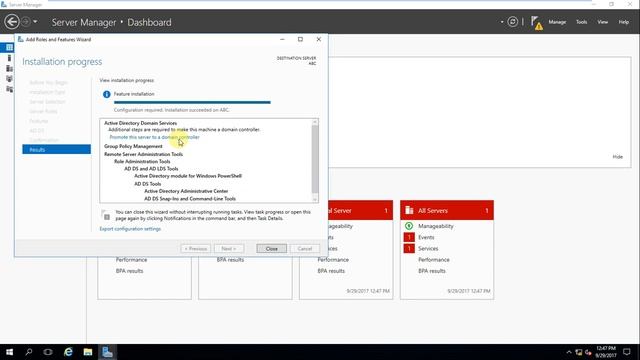Hide the welcome tile using Hide link
The width and height of the screenshot is (640, 360).
pos(618,157)
